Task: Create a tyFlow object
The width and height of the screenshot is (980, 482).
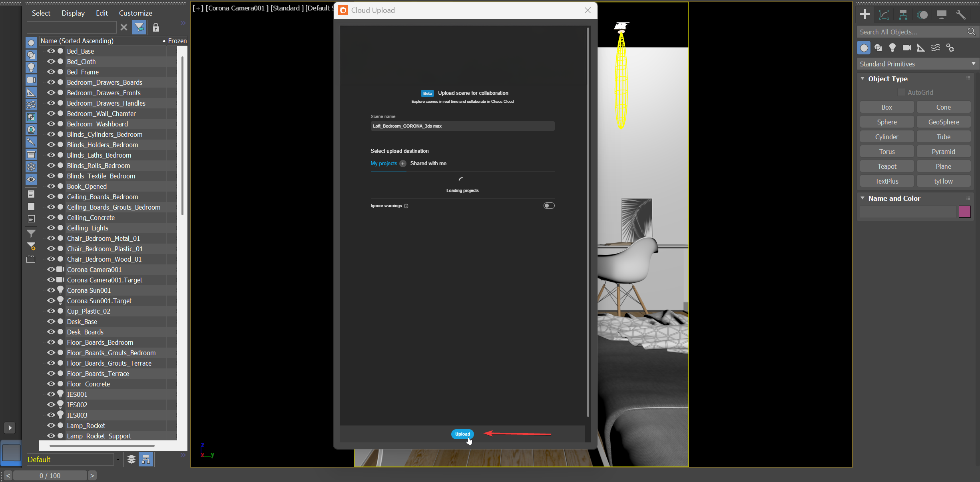Action: tap(943, 181)
